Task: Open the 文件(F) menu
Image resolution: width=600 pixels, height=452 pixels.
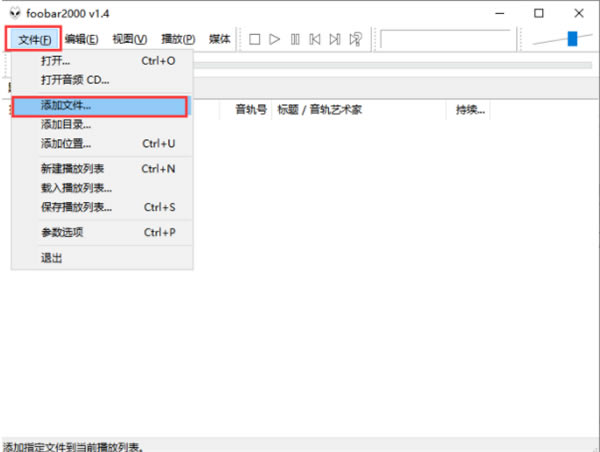Action: click(34, 39)
